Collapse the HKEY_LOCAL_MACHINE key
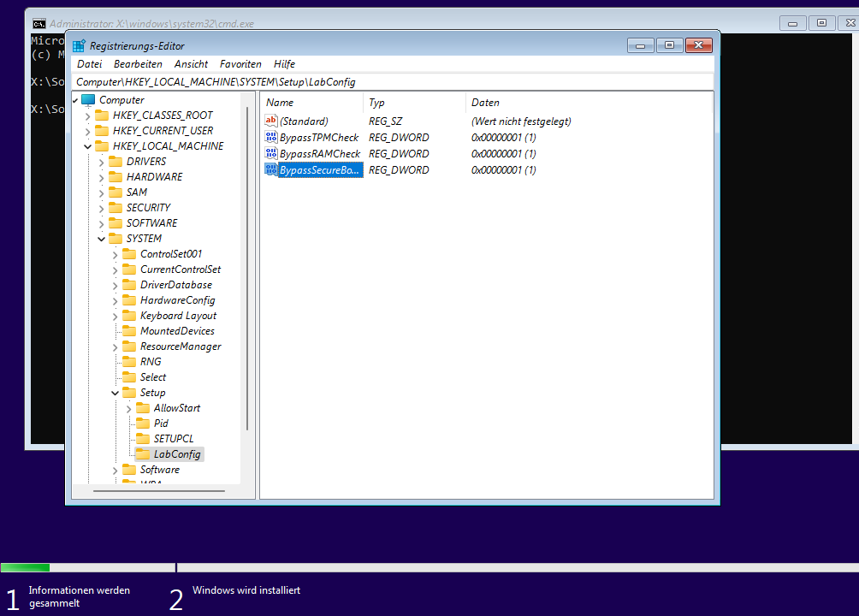The height and width of the screenshot is (616, 859). 87,146
